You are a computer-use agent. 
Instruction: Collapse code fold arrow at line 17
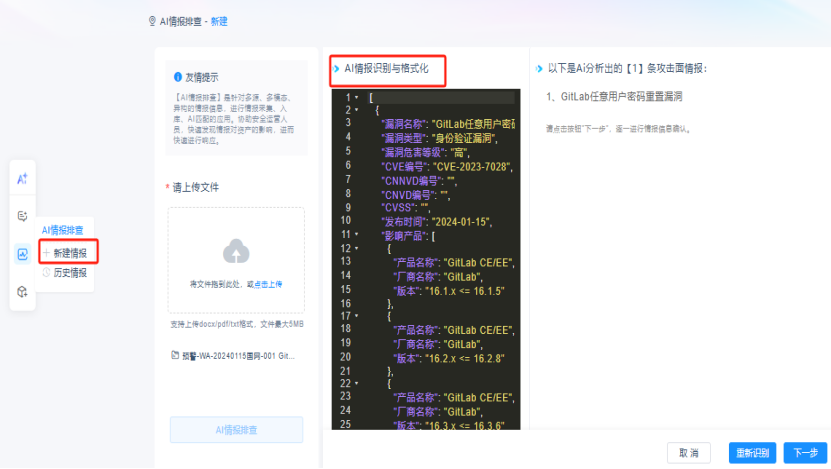[x=357, y=316]
